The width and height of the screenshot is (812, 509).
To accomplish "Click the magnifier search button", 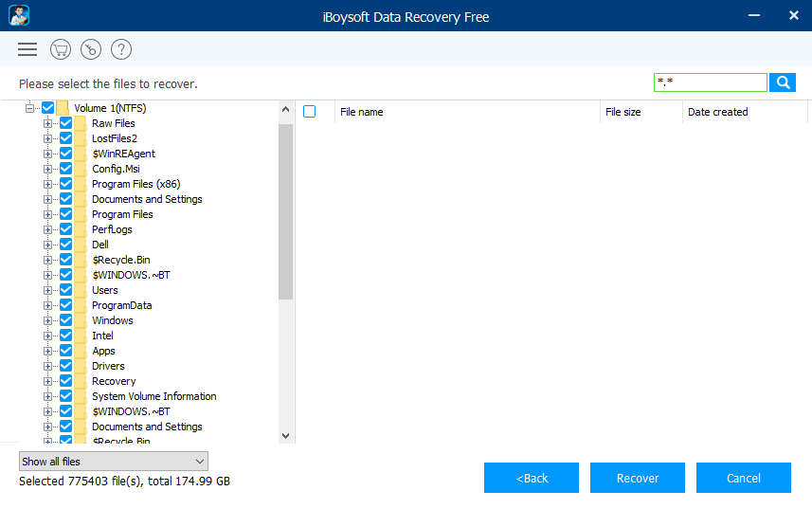I will tap(783, 82).
